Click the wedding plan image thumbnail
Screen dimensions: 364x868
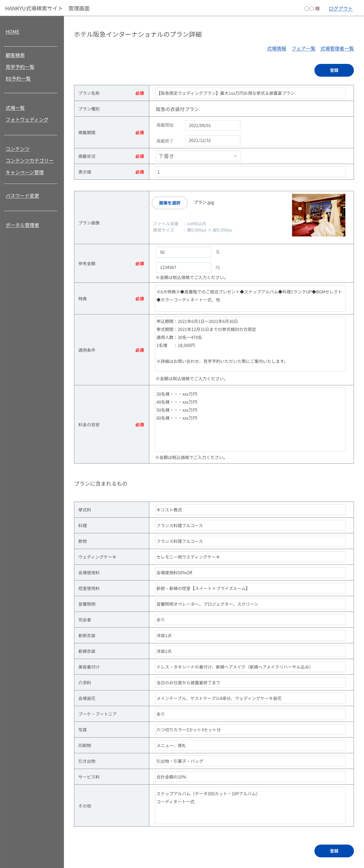pos(318,215)
